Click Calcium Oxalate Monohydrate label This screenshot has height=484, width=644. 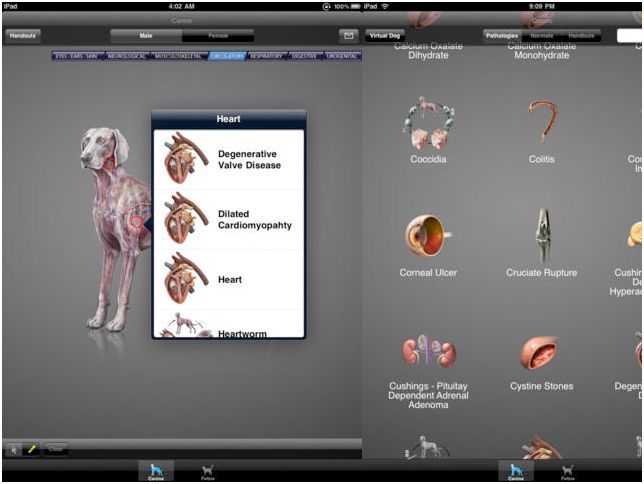tap(542, 51)
